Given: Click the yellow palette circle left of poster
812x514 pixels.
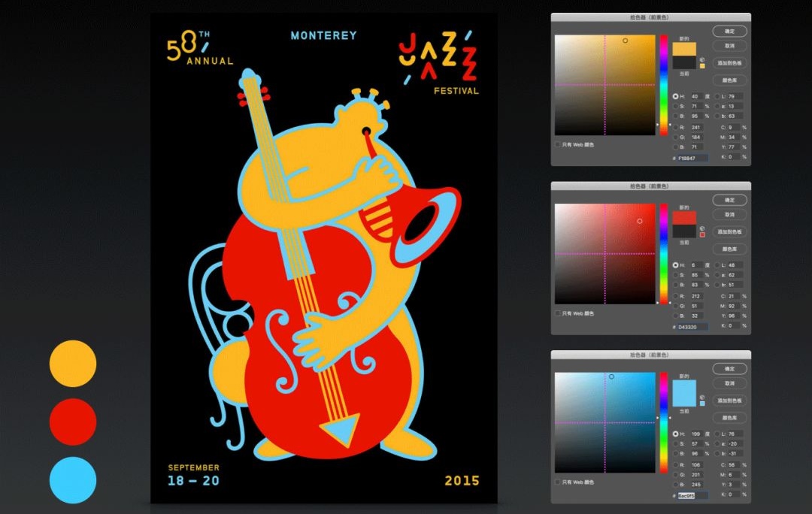Looking at the screenshot, I should pyautogui.click(x=72, y=364).
